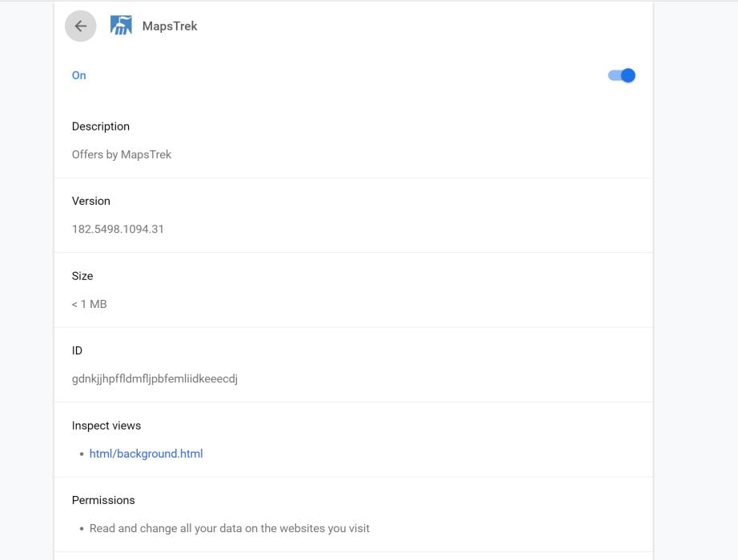Click the bullet before the permission entry
The height and width of the screenshot is (560, 738).
[82, 529]
